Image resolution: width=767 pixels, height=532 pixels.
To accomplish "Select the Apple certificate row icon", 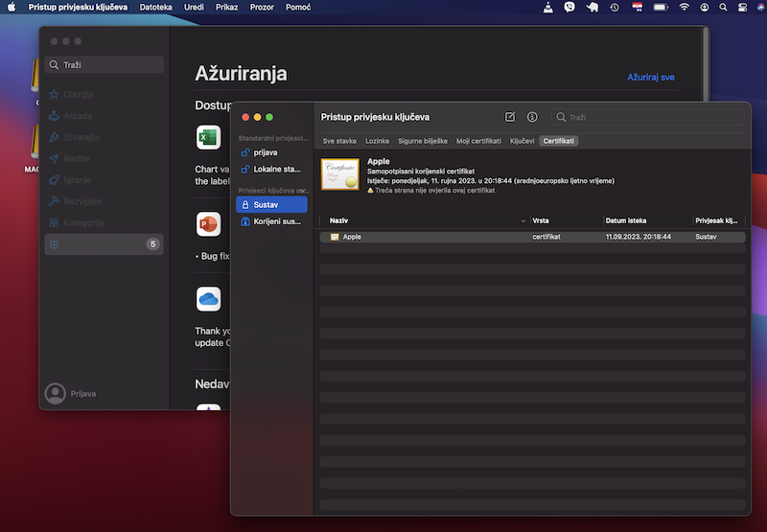I will pos(335,237).
